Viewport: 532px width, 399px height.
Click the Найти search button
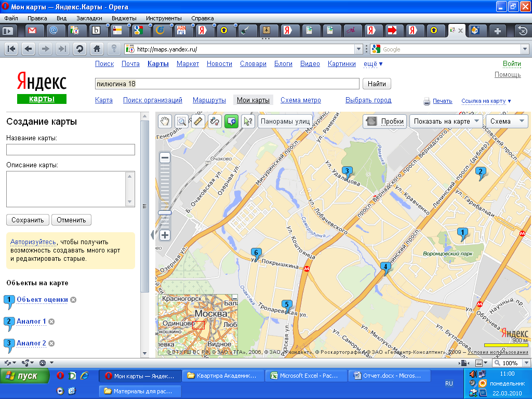point(377,84)
